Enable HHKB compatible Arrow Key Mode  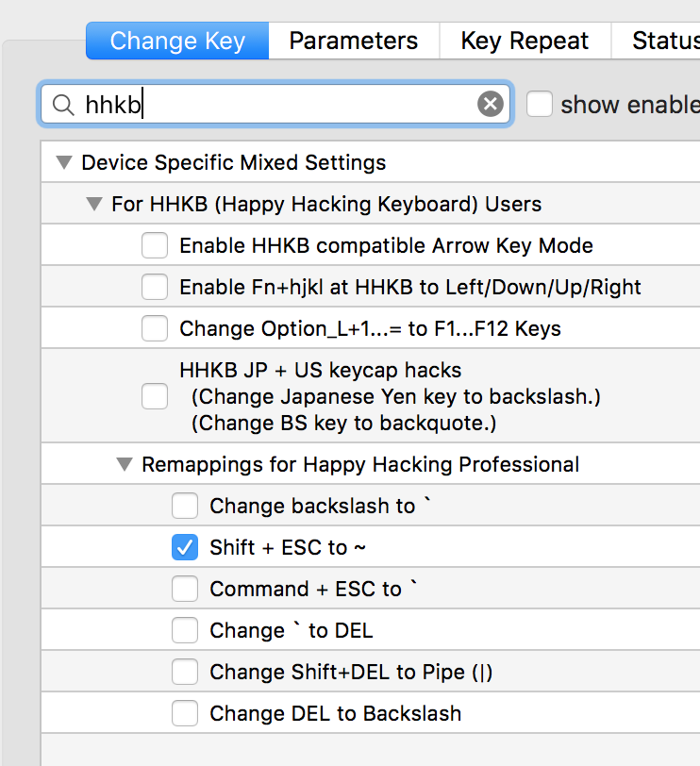tap(155, 245)
